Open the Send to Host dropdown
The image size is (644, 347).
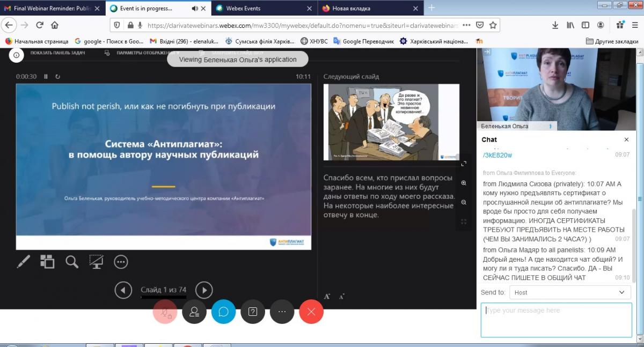(569, 292)
